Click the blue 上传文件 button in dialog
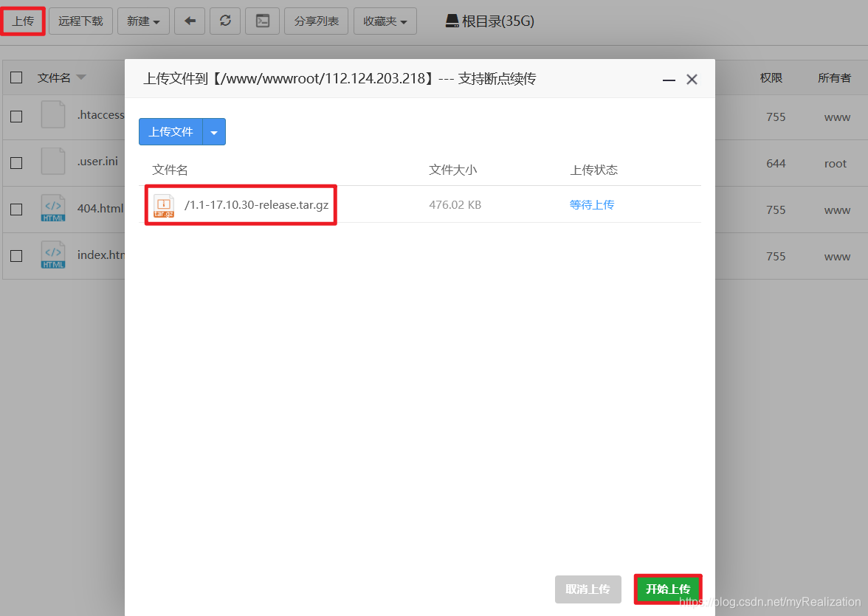This screenshot has height=616, width=868. click(170, 132)
